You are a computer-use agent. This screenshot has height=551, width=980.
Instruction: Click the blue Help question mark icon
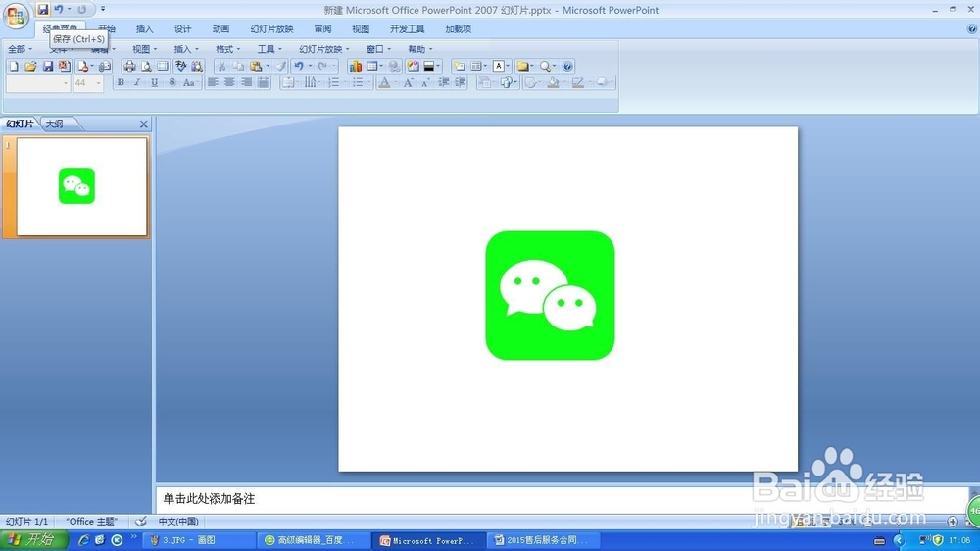tap(567, 66)
